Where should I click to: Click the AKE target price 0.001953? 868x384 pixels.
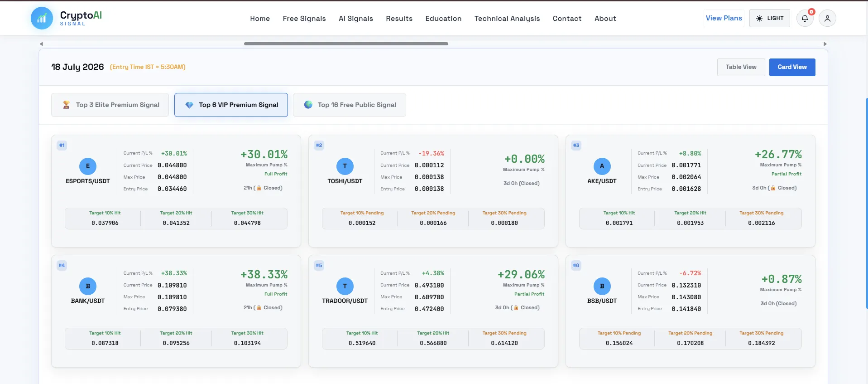pyautogui.click(x=691, y=223)
